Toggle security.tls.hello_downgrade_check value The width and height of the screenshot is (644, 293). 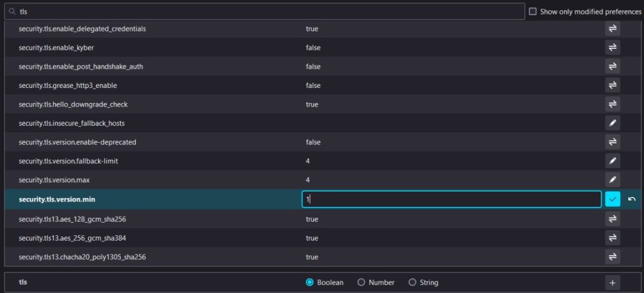[612, 104]
